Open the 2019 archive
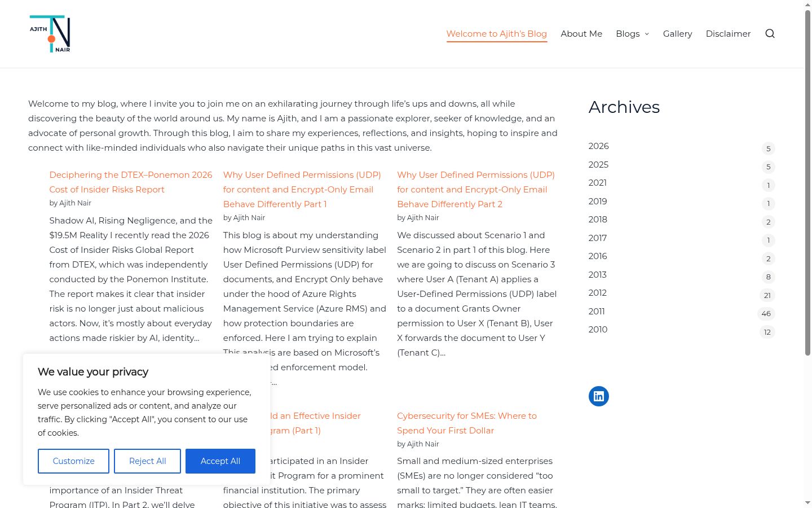 point(598,202)
